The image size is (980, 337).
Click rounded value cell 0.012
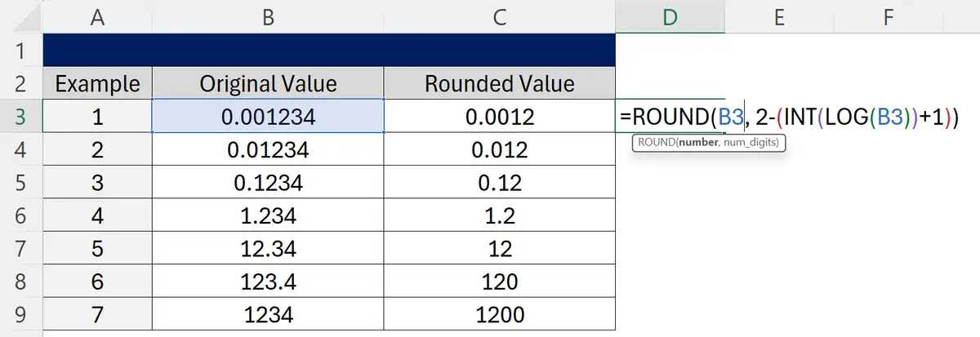click(x=499, y=149)
